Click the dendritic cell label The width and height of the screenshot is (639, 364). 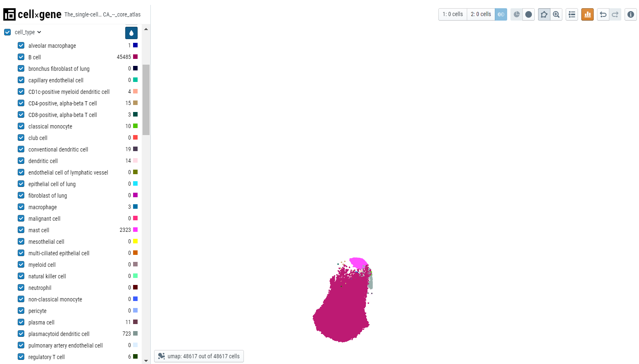coord(43,161)
